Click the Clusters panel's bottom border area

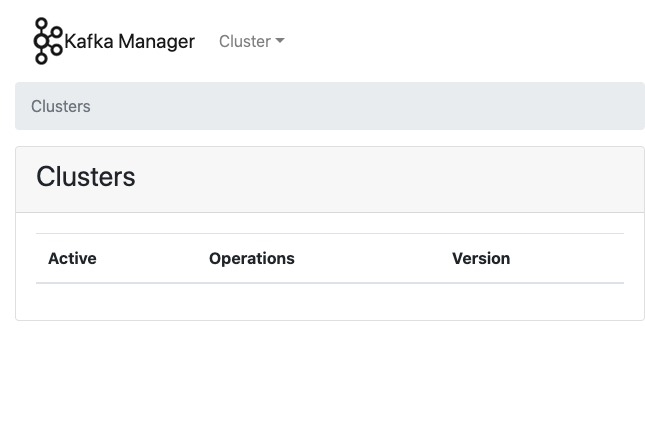pyautogui.click(x=330, y=319)
